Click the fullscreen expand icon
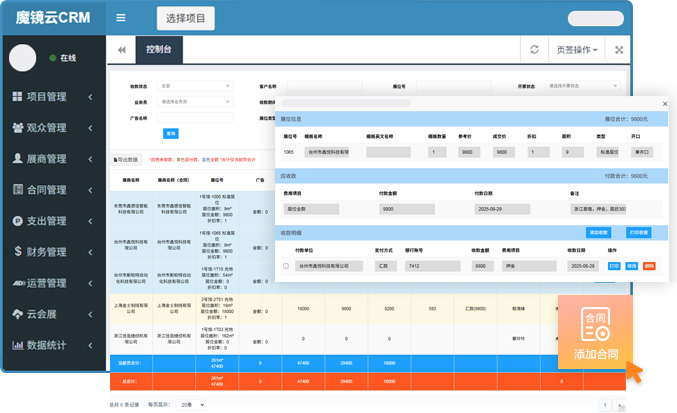677x413 pixels. 619,50
